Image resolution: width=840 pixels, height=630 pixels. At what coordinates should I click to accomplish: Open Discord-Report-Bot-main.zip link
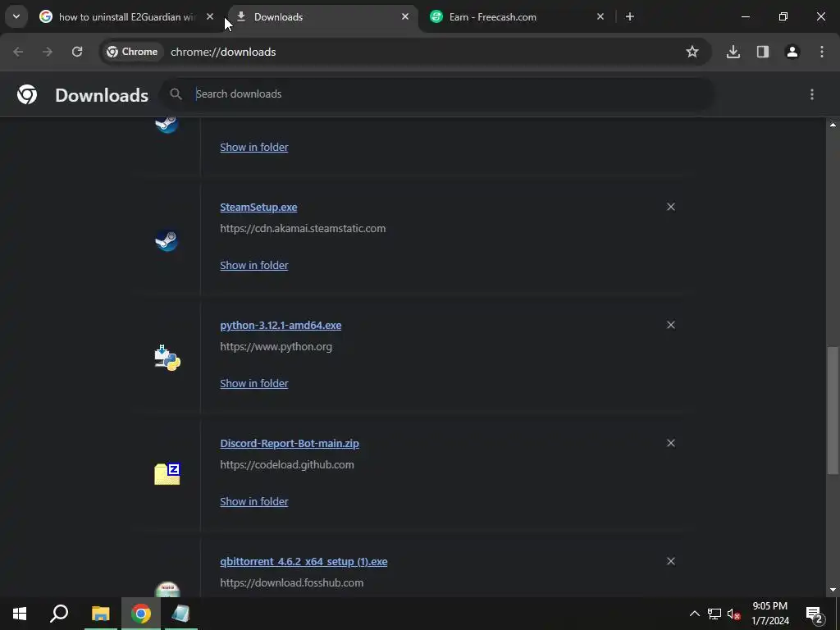coord(290,444)
